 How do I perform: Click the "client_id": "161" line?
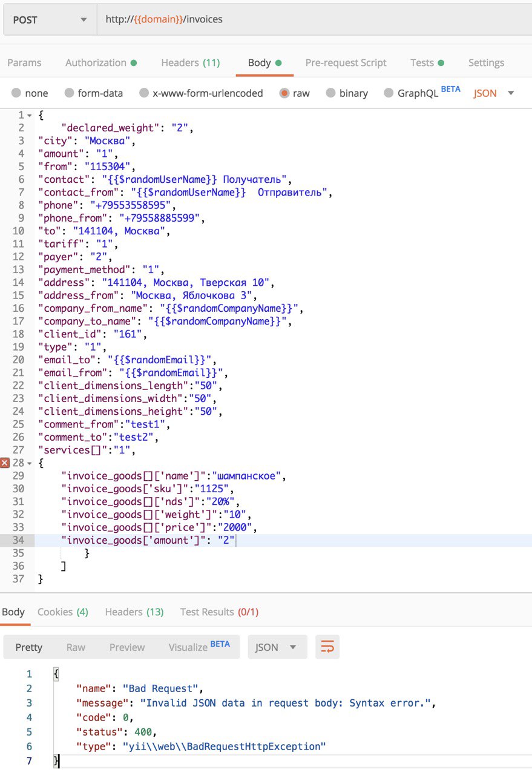point(91,334)
